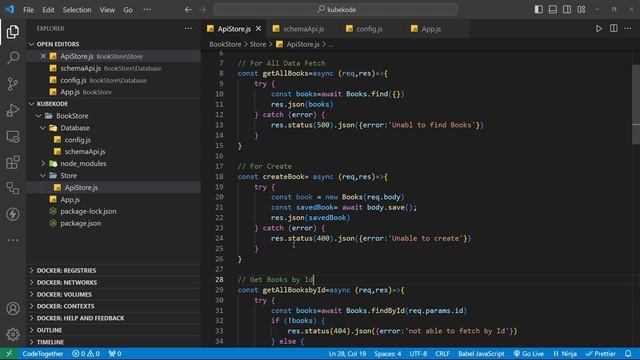Close ApiStore.js in Open Editors list
This screenshot has height=360, width=640.
(x=43, y=56)
